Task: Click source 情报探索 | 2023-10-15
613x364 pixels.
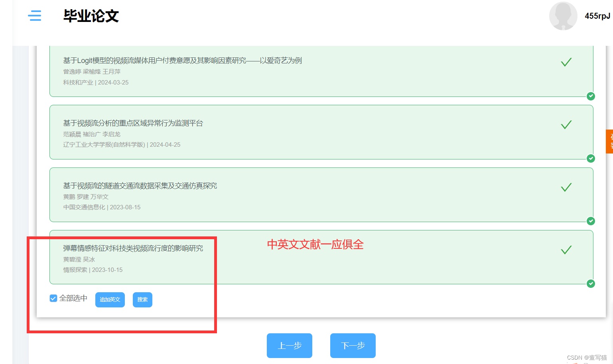Action: [x=93, y=270]
